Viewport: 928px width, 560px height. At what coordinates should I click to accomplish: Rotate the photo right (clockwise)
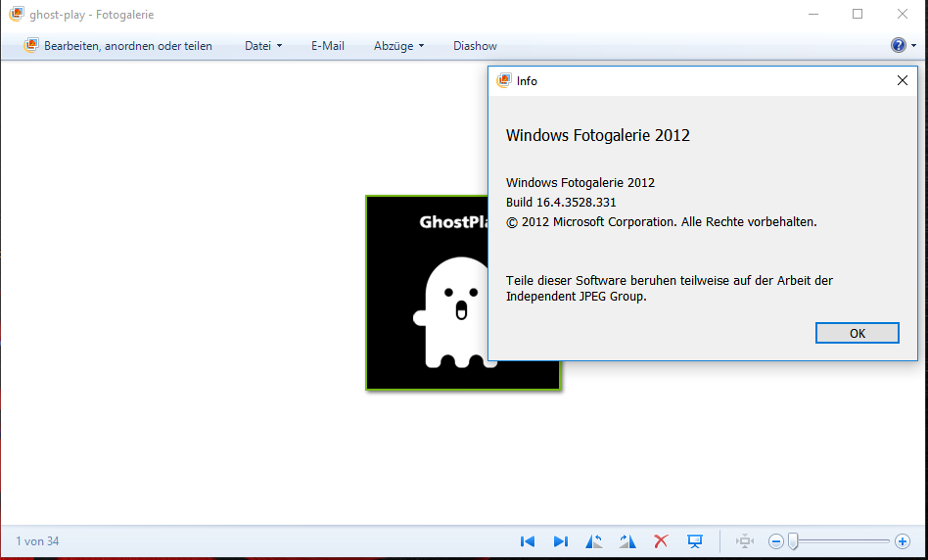click(x=627, y=541)
